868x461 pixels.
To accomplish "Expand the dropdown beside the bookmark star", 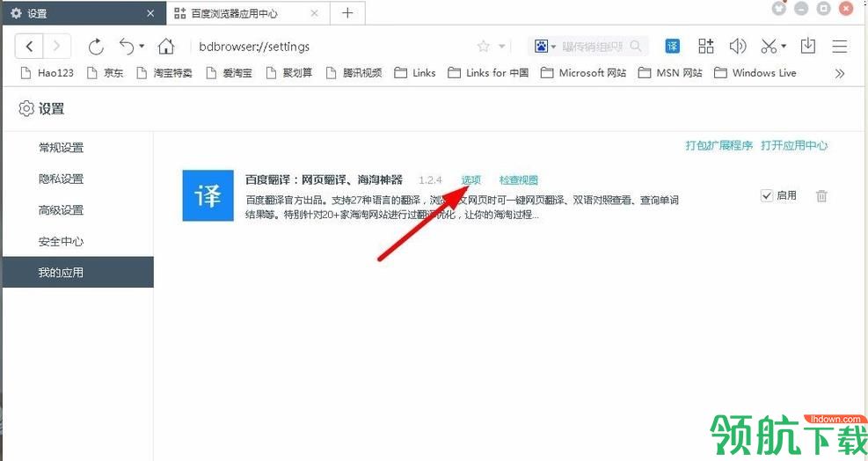I will pyautogui.click(x=501, y=47).
